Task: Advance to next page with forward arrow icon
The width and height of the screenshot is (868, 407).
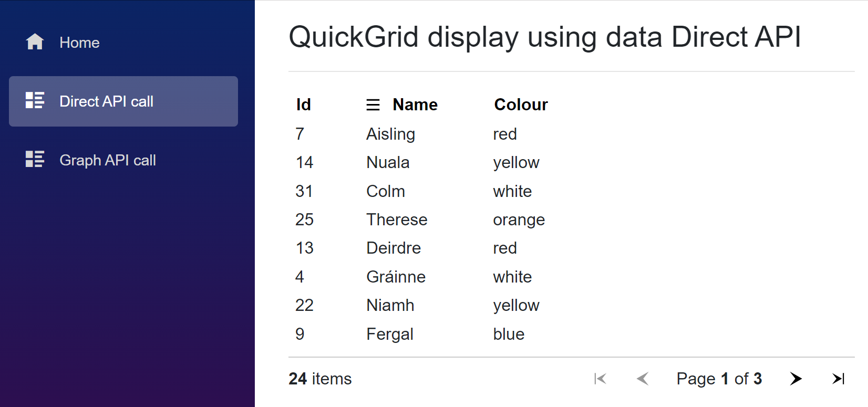Action: 796,378
